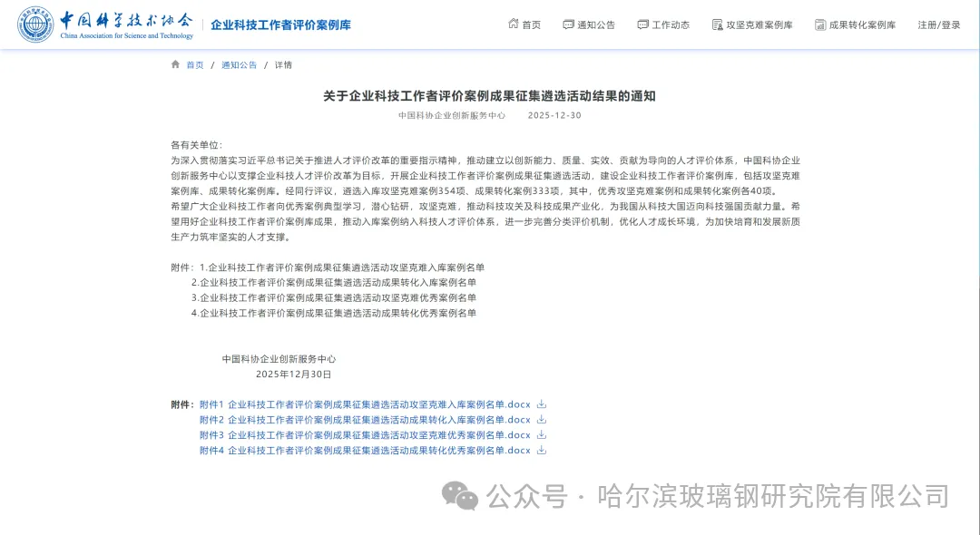Open the 攻坚克难案例库 document icon
Viewport: 980px width, 535px height.
pyautogui.click(x=716, y=24)
